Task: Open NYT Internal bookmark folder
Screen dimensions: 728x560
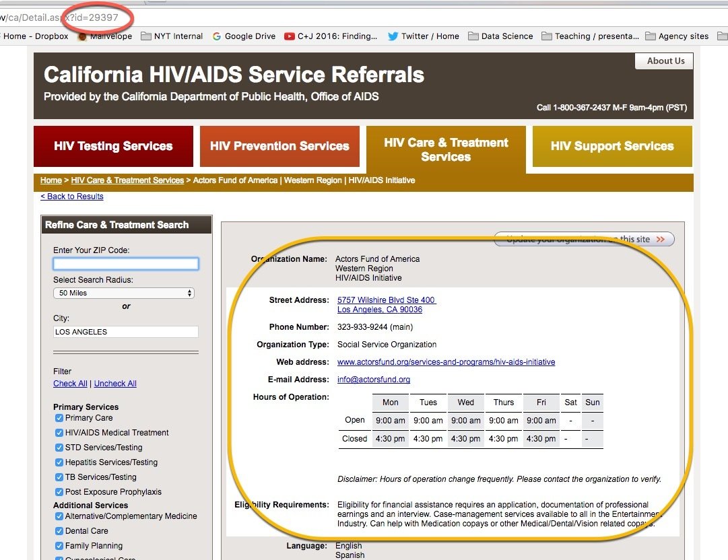Action: (x=172, y=36)
